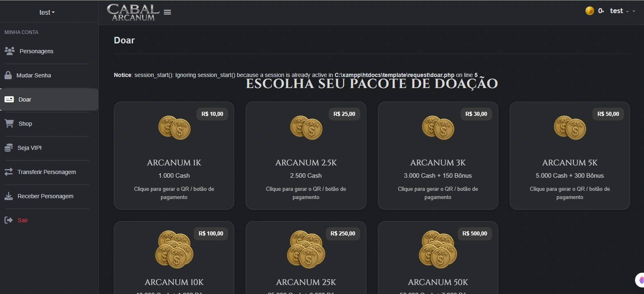Click the ARCANUM 10K package title
Image resolution: width=644 pixels, height=294 pixels.
(174, 282)
